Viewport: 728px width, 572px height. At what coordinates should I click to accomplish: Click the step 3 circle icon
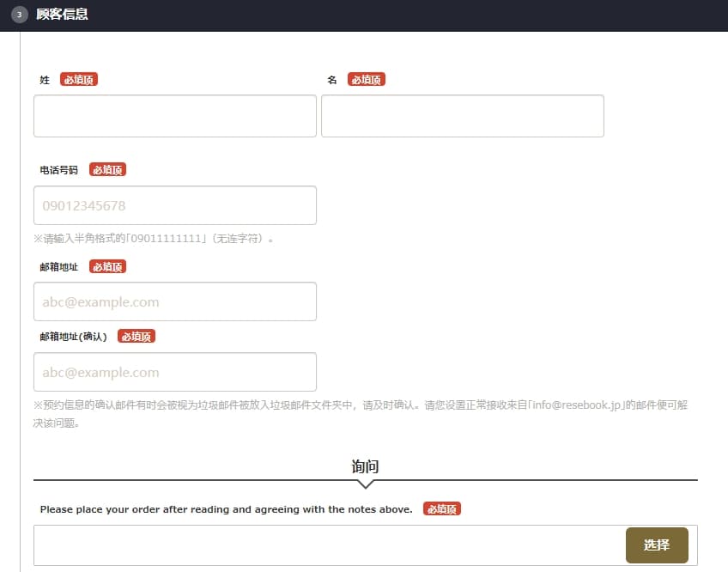(x=19, y=15)
